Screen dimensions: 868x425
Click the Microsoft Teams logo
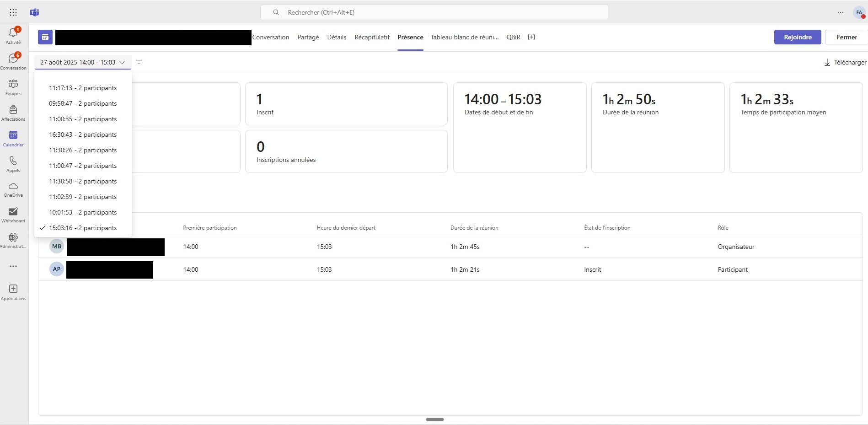pyautogui.click(x=34, y=12)
